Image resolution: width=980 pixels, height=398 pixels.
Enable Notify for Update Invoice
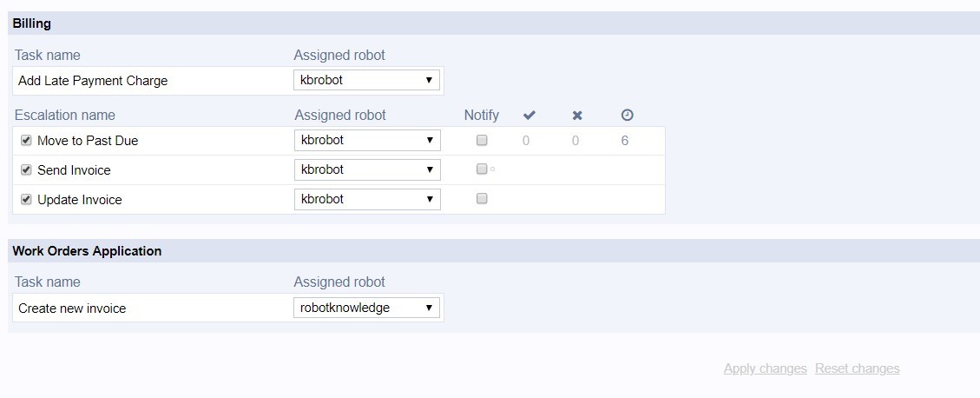tap(482, 198)
